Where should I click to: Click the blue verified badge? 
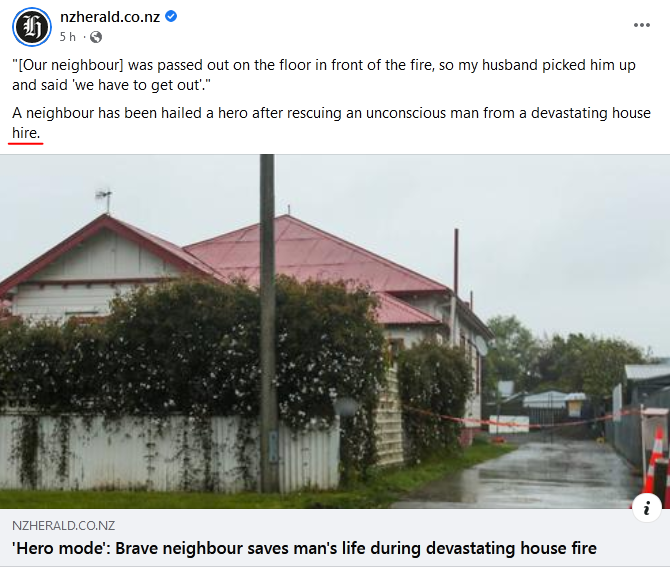[x=171, y=17]
